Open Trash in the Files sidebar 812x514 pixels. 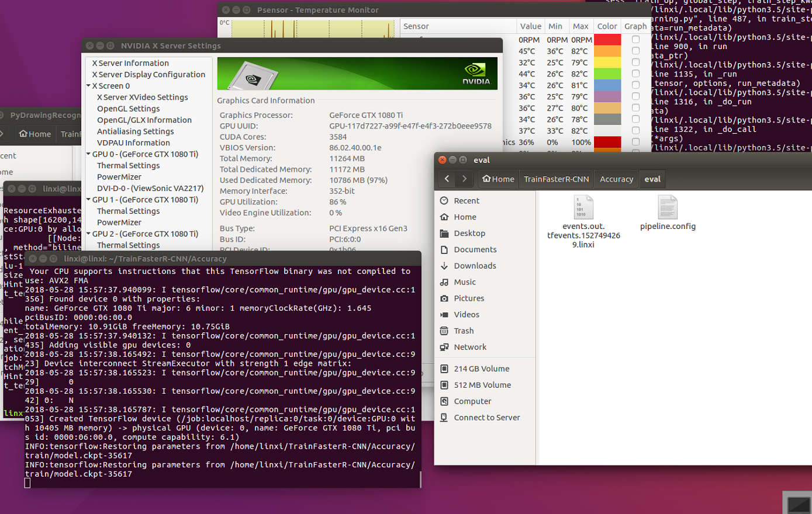tap(464, 331)
